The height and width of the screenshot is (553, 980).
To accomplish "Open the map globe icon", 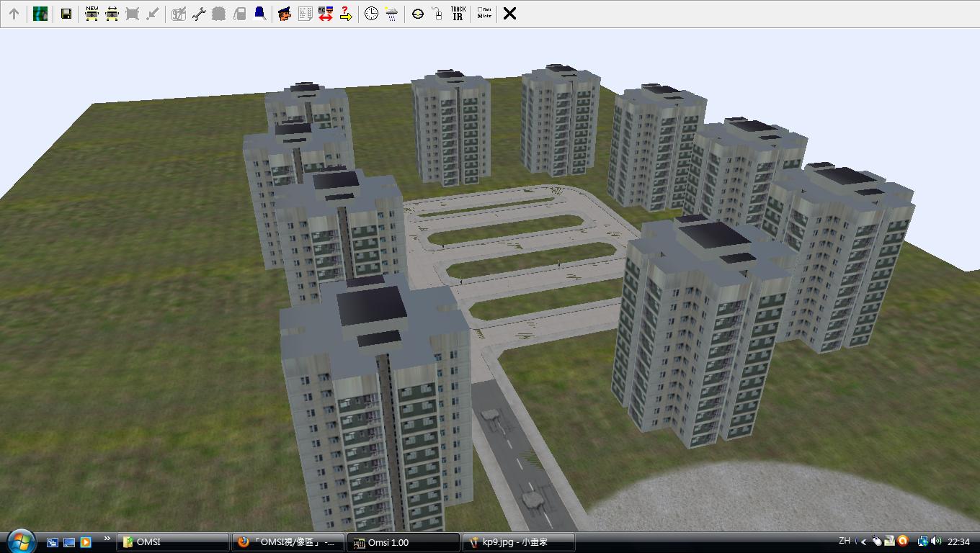I will pos(40,14).
